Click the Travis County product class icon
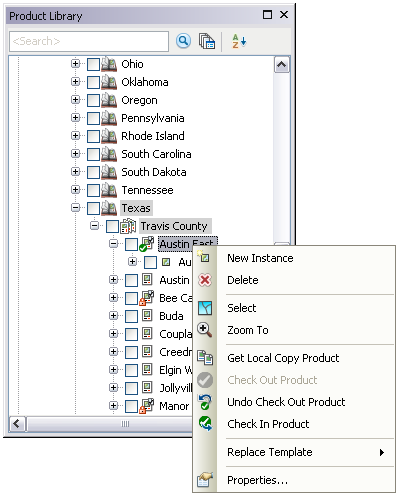This screenshot has width=397, height=496. coord(128,226)
